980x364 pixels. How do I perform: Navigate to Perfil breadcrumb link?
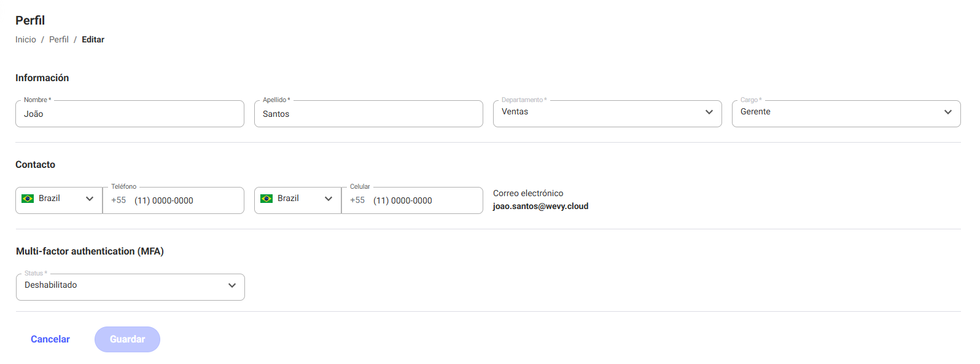point(59,39)
